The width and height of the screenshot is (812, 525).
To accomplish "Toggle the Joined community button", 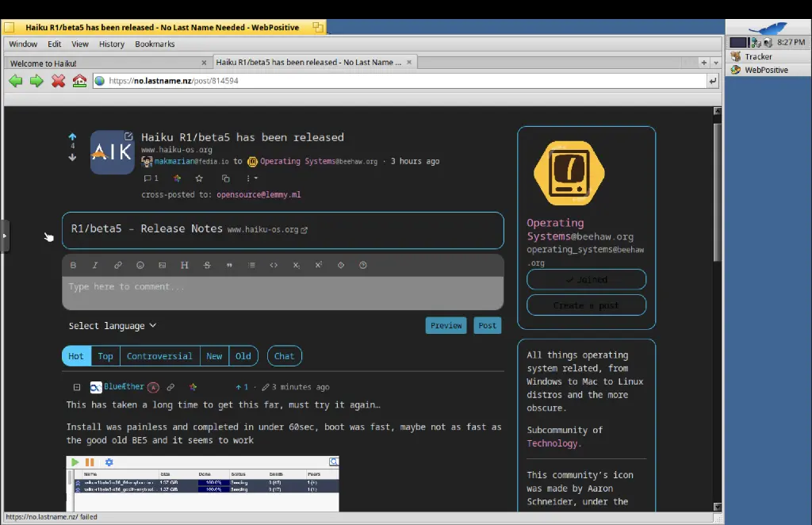I will click(x=586, y=280).
